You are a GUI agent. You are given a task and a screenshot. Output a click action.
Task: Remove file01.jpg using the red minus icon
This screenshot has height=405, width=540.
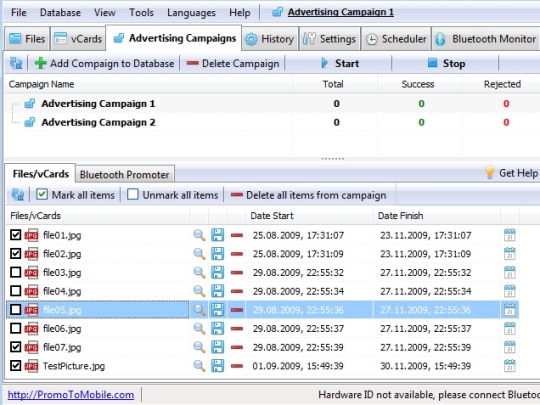click(x=237, y=236)
